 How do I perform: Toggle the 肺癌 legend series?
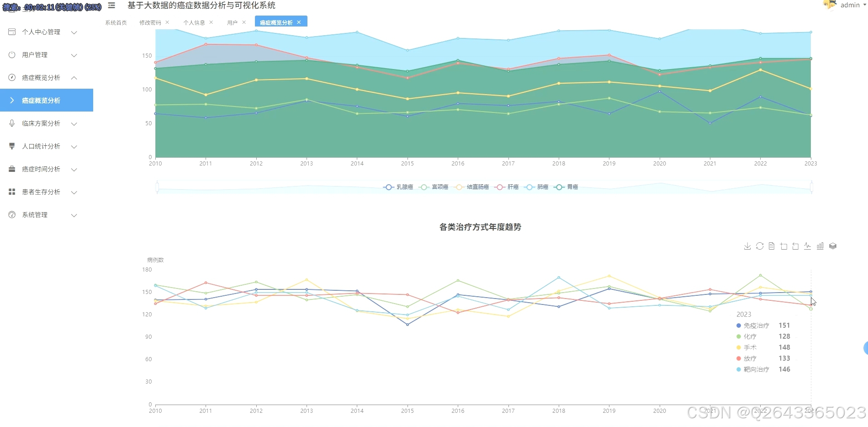click(536, 187)
